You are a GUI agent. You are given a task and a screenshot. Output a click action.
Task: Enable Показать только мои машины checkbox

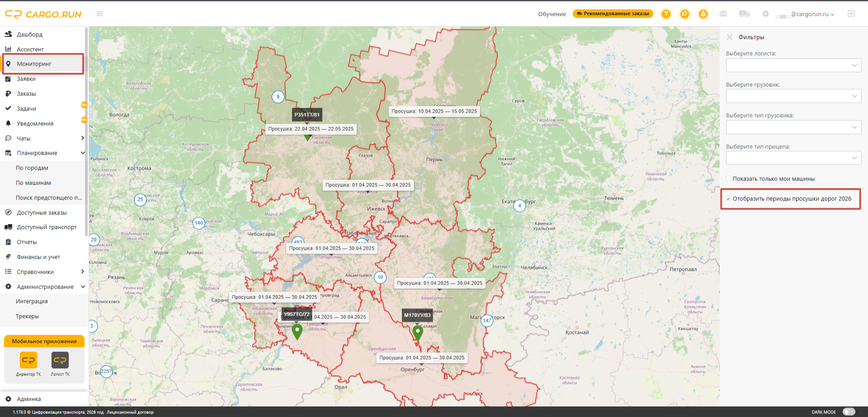(x=728, y=179)
